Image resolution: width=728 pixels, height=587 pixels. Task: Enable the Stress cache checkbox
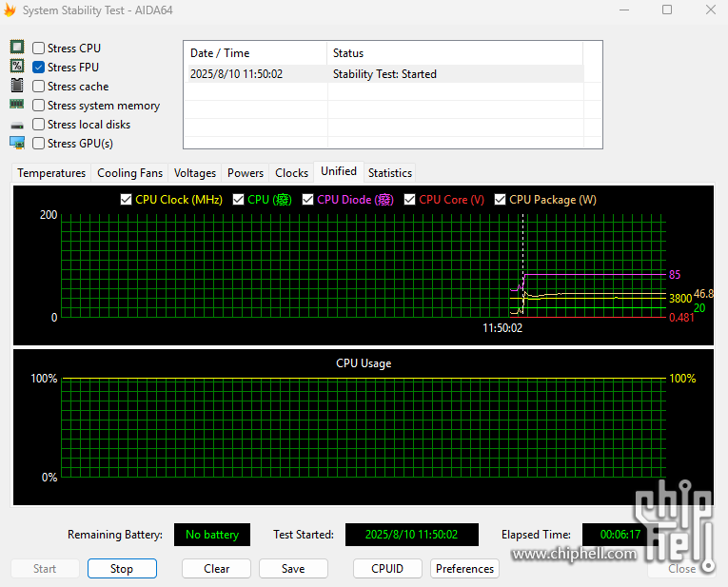(x=38, y=87)
